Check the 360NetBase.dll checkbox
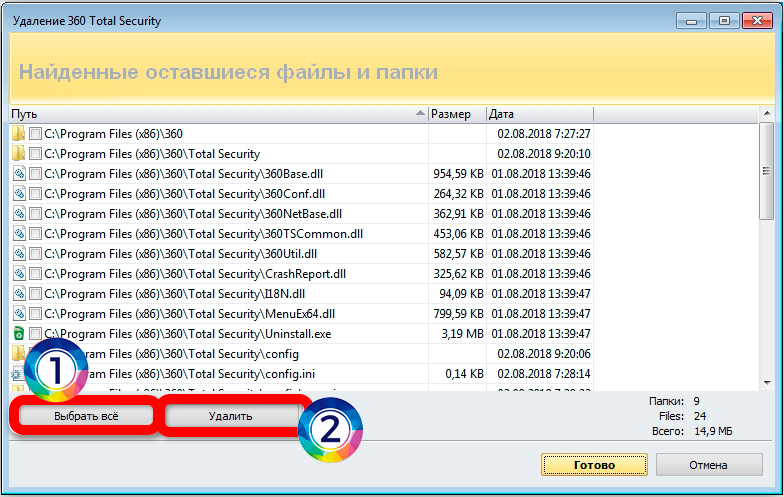 [x=35, y=214]
